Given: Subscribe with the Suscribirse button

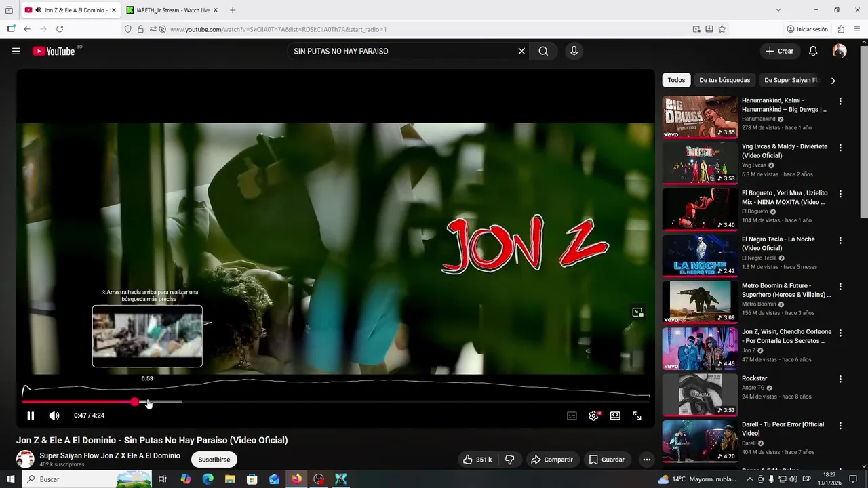Looking at the screenshot, I should (214, 460).
